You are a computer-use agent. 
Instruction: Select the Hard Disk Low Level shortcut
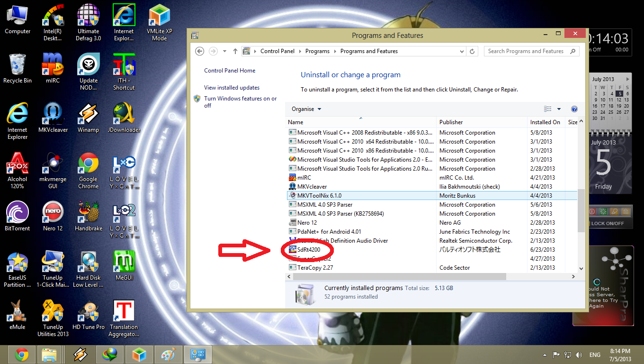(89, 269)
